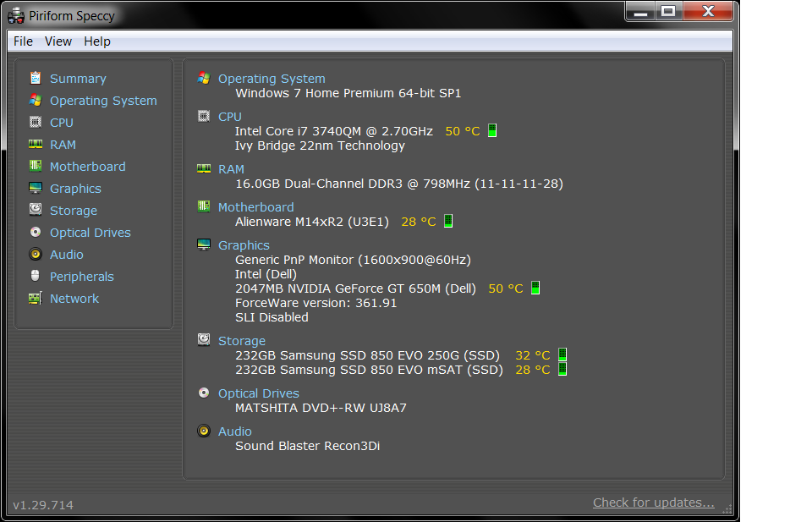This screenshot has width=812, height=522.
Task: Click the Speccy app icon in title bar
Action: pos(16,15)
